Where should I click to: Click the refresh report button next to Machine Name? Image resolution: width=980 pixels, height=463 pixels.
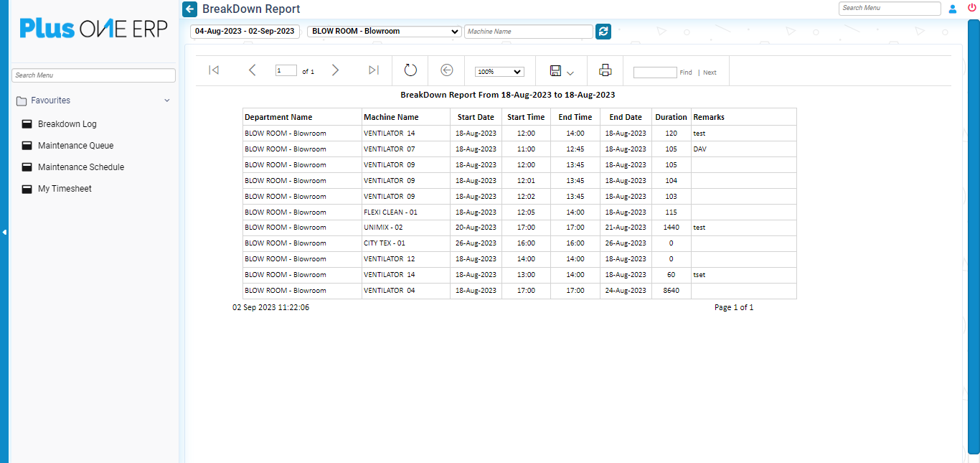click(x=603, y=32)
